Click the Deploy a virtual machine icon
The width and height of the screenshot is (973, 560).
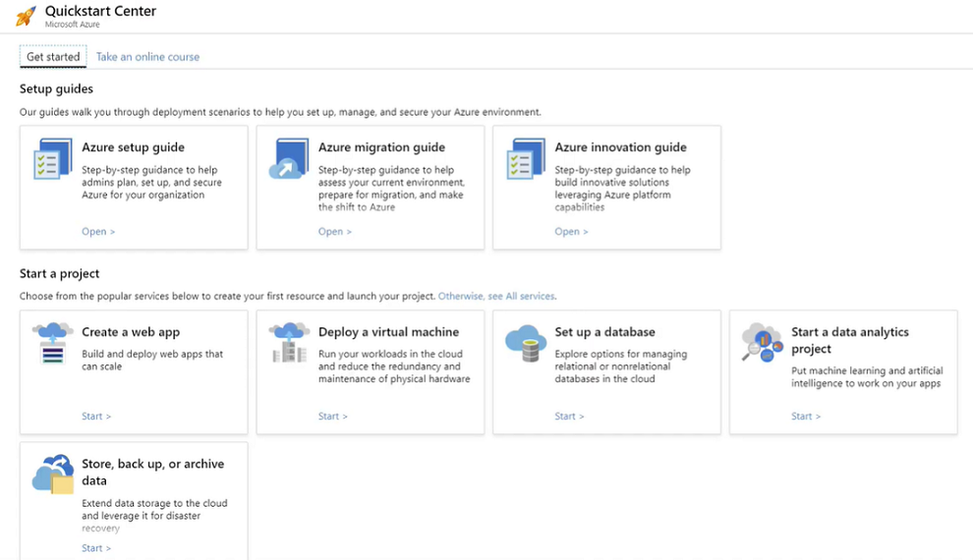click(x=289, y=343)
